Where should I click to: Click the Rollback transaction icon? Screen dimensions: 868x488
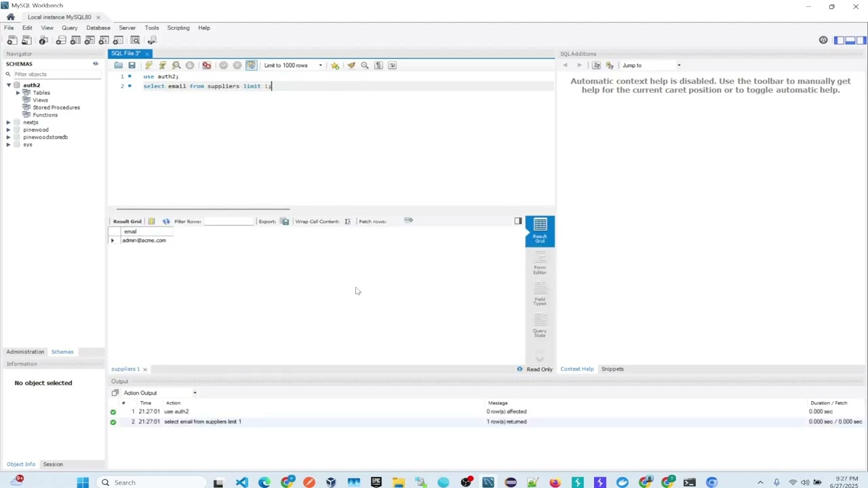click(x=237, y=65)
